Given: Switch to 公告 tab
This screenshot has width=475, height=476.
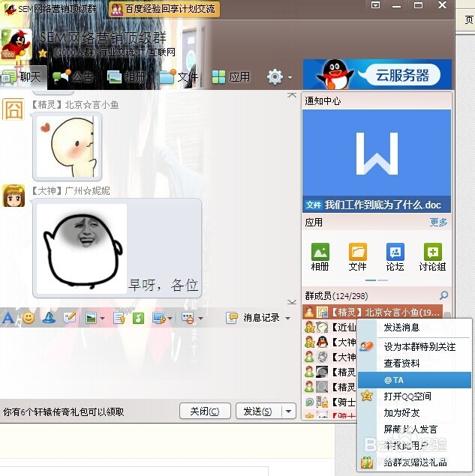Looking at the screenshot, I should pos(73,77).
